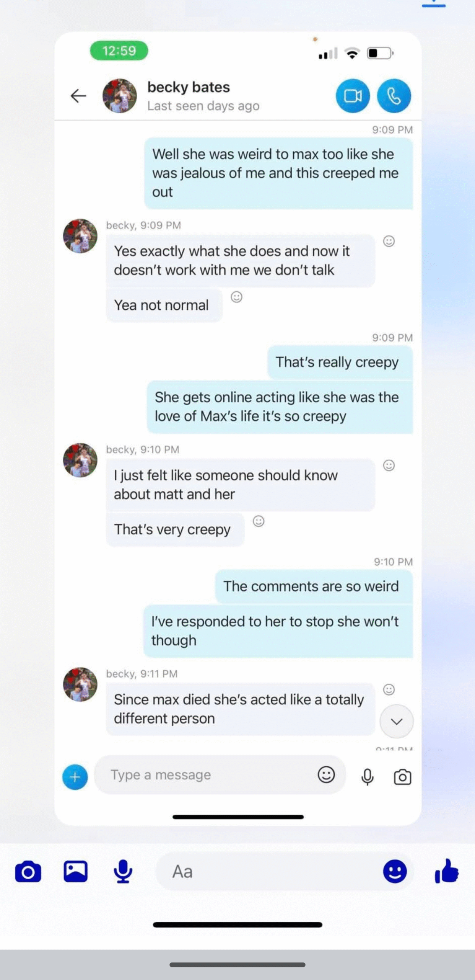
Task: Open the solid blue camera icon at bottom
Action: [x=28, y=872]
